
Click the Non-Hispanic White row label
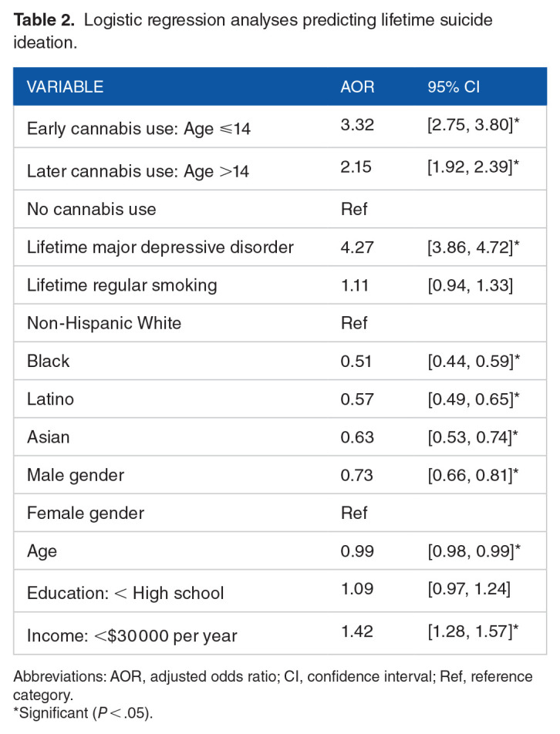pyautogui.click(x=104, y=323)
